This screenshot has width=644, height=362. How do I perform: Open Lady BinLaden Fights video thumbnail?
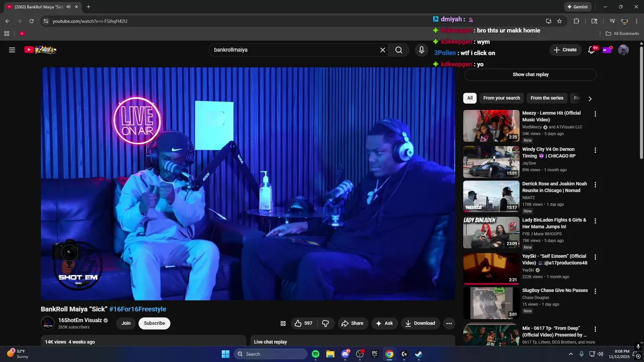491,233
